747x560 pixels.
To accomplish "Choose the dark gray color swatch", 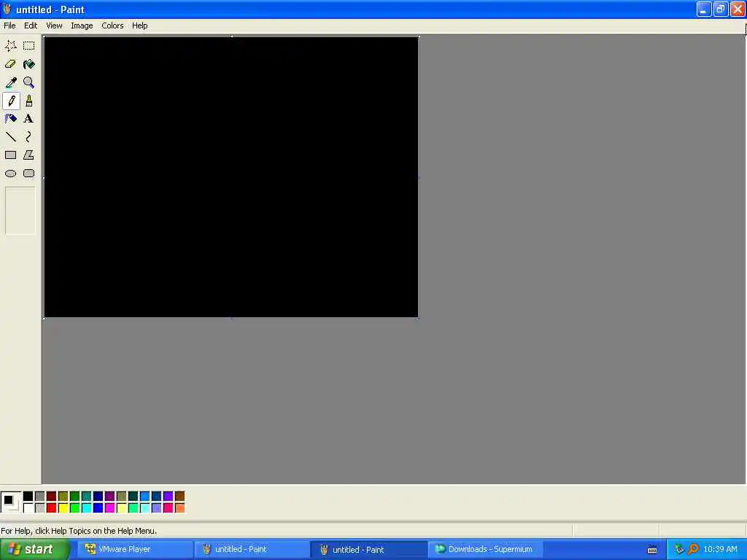I will 40,496.
